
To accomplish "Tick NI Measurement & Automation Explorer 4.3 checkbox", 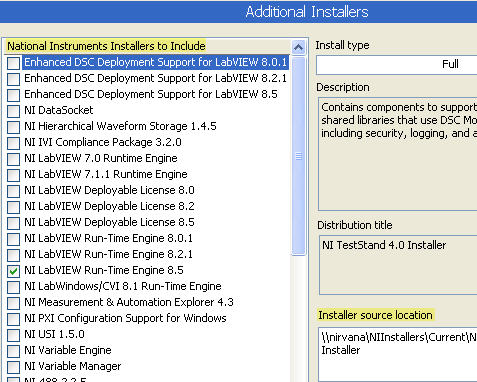I will pos(13,303).
